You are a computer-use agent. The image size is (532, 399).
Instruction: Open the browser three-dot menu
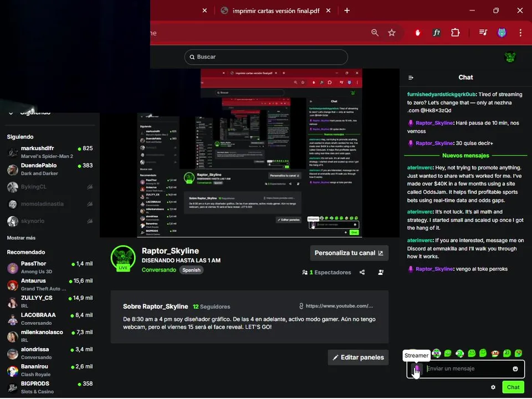pos(520,33)
